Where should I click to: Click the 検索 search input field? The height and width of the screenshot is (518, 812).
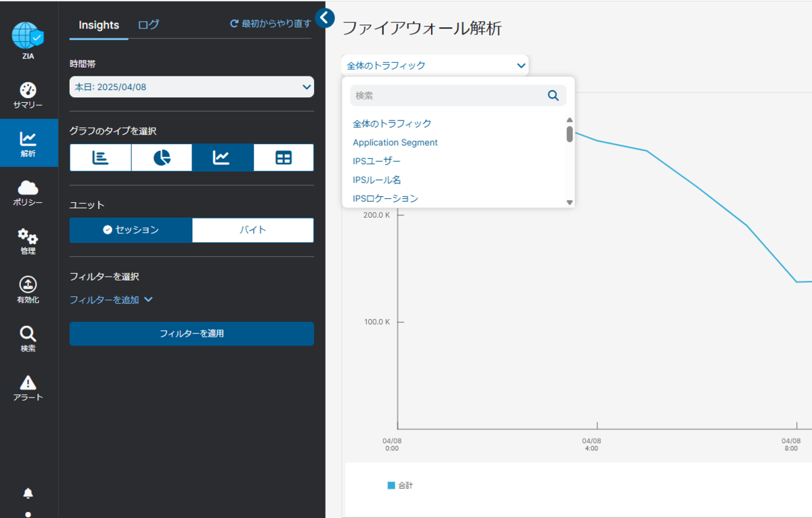click(x=458, y=95)
